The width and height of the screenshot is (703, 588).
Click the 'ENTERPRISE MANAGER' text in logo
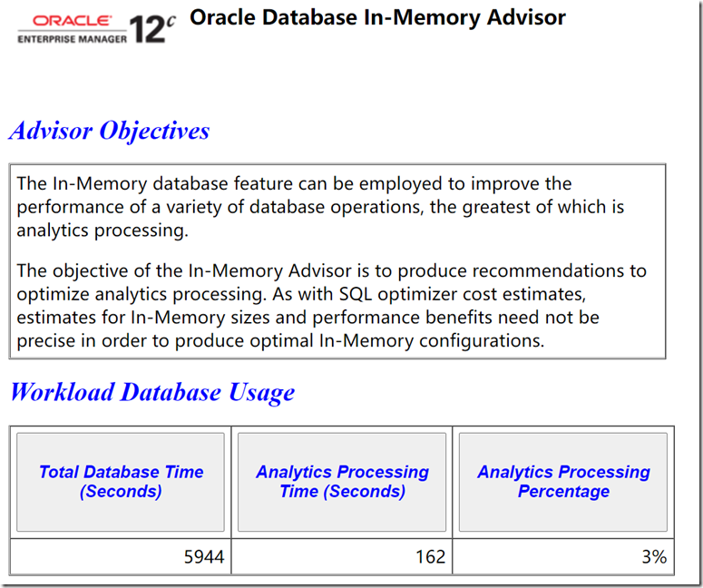tap(72, 40)
